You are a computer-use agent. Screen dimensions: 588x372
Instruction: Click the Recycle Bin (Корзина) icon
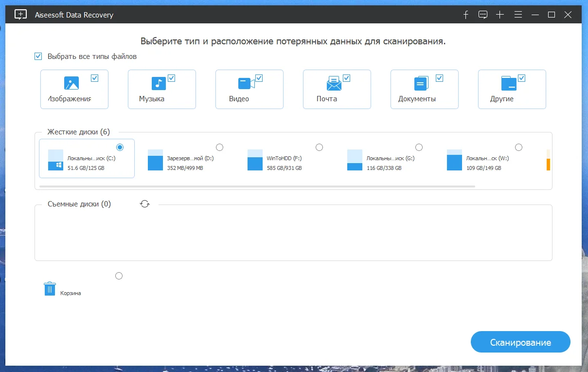click(50, 289)
